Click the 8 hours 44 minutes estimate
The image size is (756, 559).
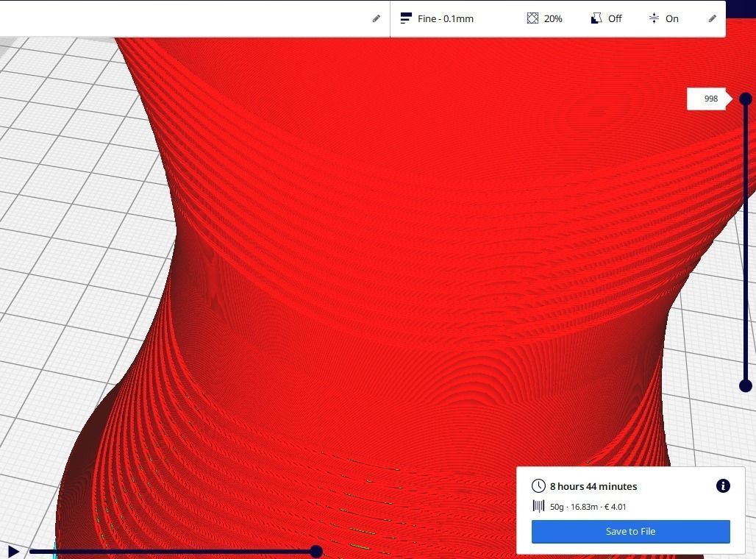click(593, 486)
